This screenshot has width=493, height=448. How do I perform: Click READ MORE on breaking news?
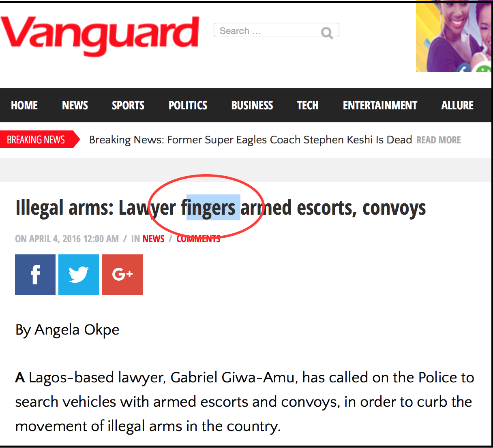tap(439, 140)
